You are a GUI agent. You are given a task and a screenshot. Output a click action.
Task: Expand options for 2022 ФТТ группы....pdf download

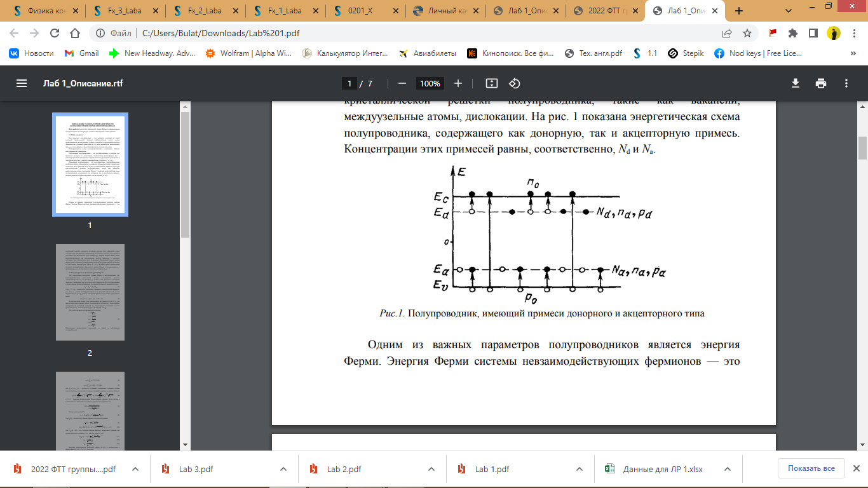135,469
